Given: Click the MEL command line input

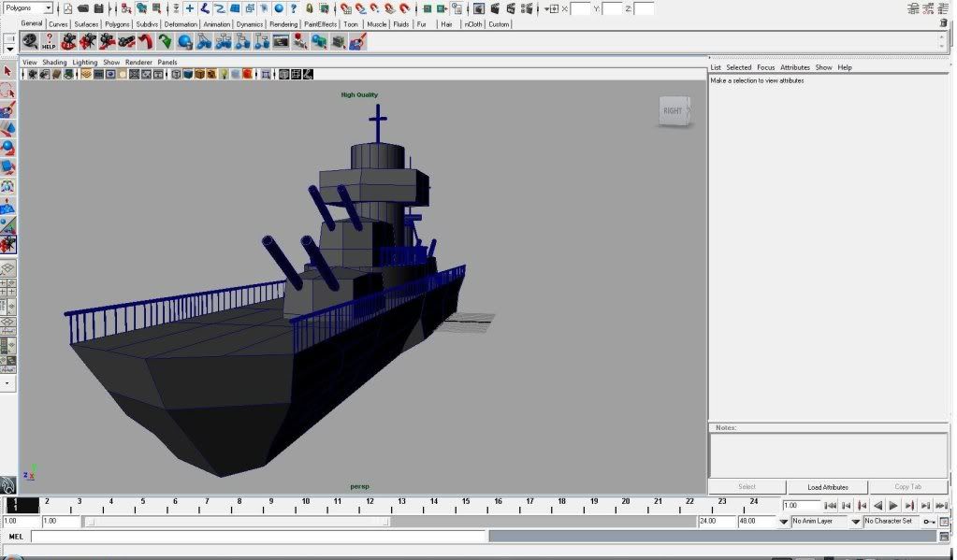Looking at the screenshot, I should [259, 537].
